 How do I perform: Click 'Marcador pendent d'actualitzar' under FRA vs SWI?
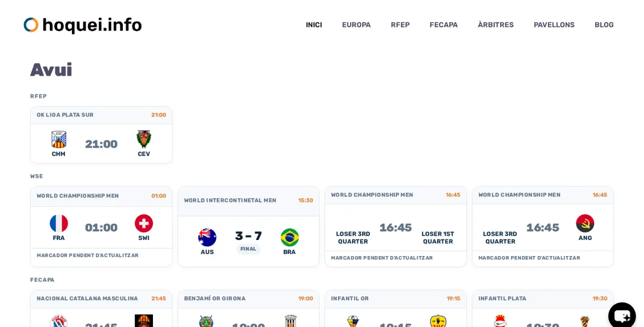pos(87,256)
